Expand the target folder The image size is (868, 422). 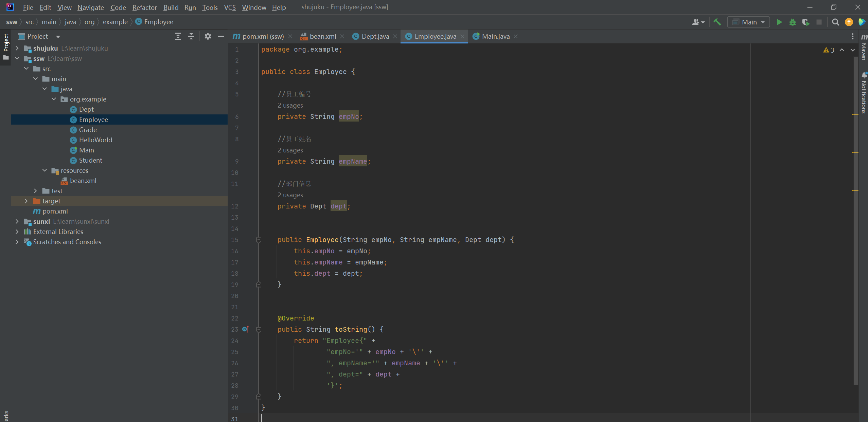pyautogui.click(x=26, y=201)
